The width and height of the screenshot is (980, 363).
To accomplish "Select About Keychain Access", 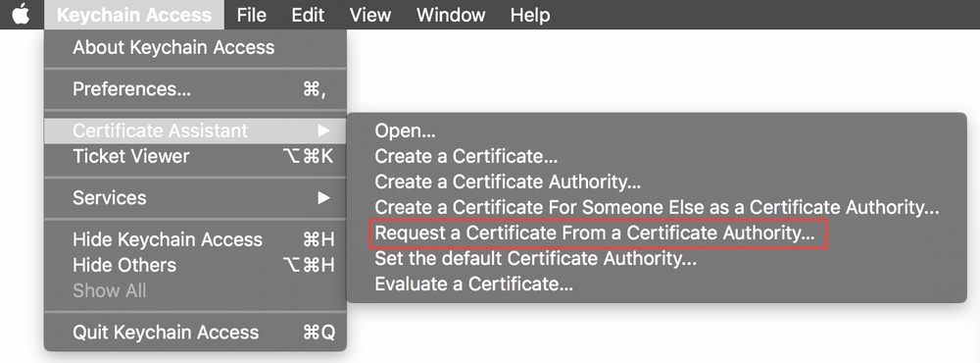I will [x=195, y=47].
